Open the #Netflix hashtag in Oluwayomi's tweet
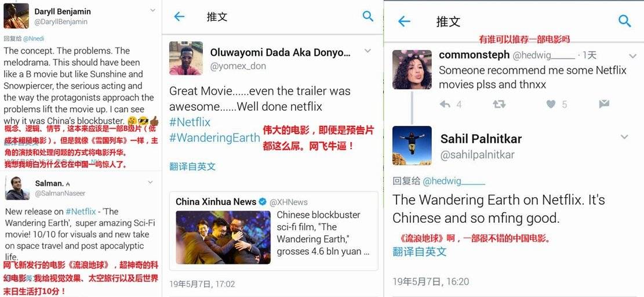The width and height of the screenshot is (644, 297). [x=190, y=122]
